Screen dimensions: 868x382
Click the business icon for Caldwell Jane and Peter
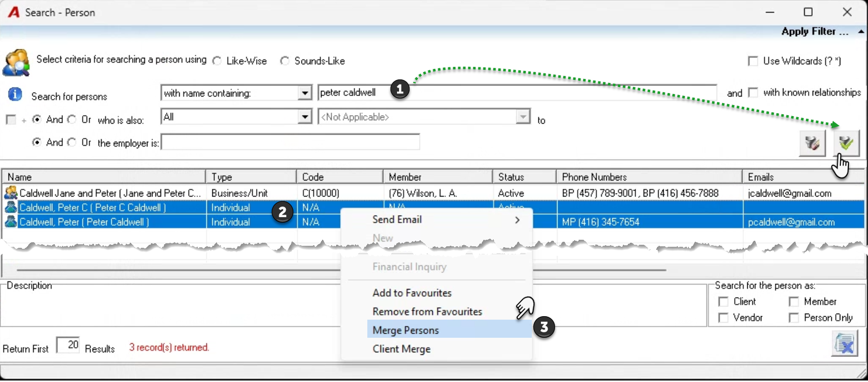[11, 193]
